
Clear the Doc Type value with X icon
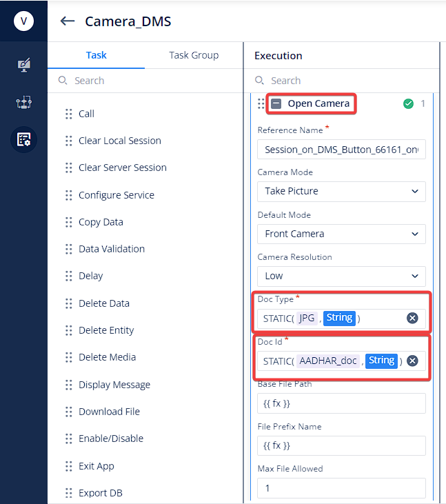[x=412, y=319]
